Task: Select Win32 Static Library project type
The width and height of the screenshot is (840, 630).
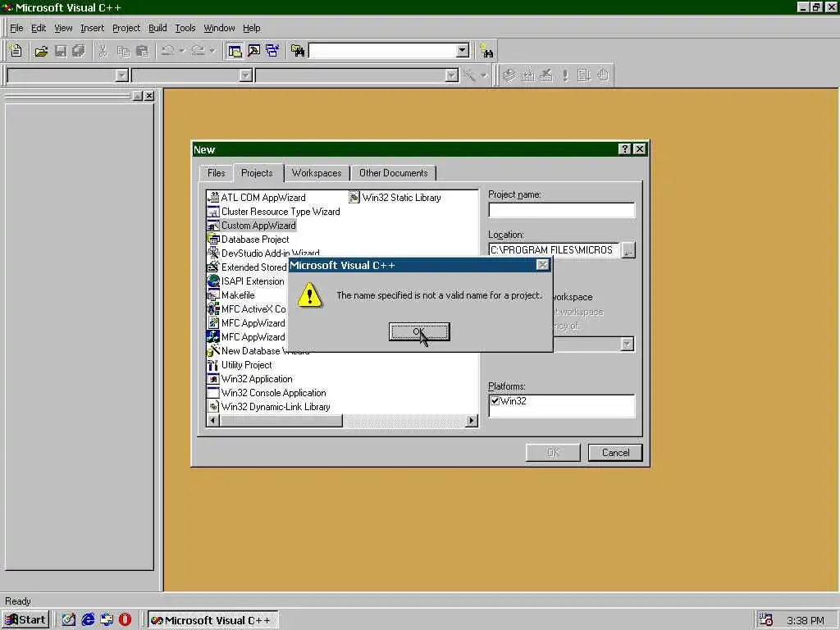Action: point(395,198)
